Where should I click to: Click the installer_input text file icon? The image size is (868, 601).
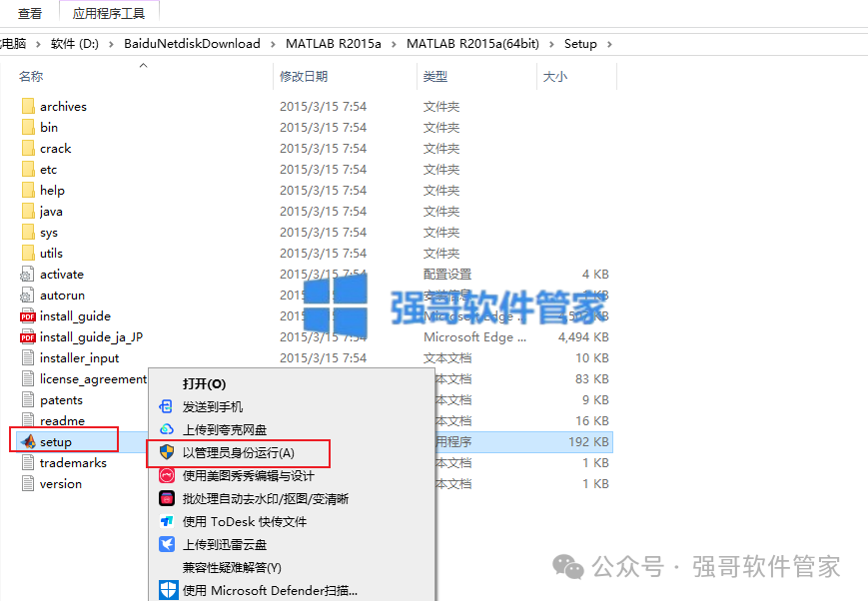(x=28, y=358)
